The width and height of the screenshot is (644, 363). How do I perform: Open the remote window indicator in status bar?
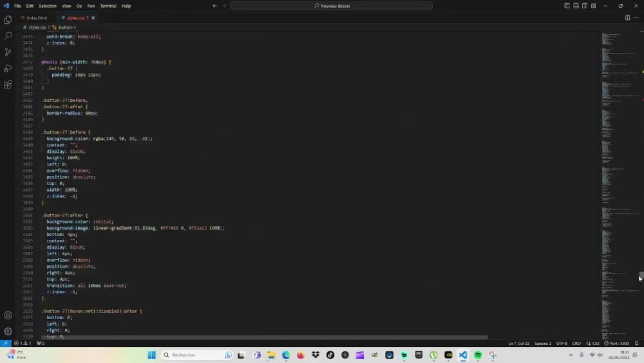[x=5, y=343]
